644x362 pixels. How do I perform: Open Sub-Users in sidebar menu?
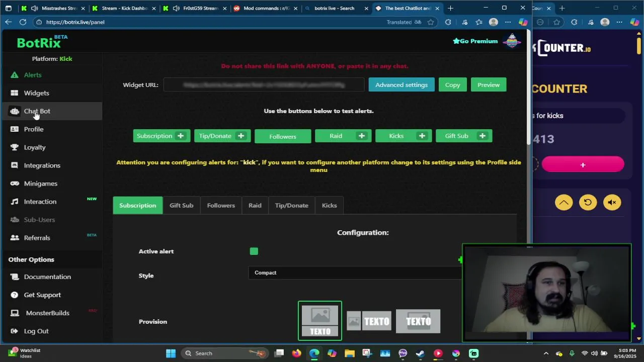39,220
